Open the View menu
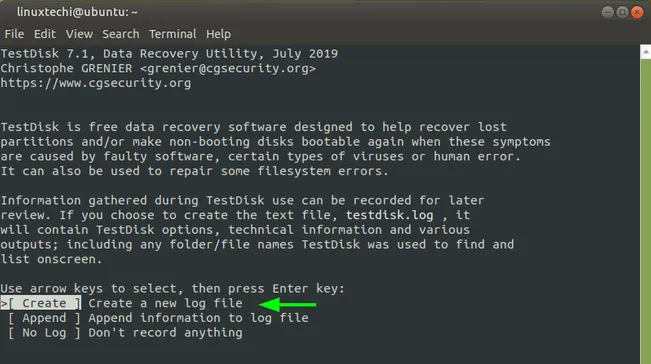 coord(79,34)
